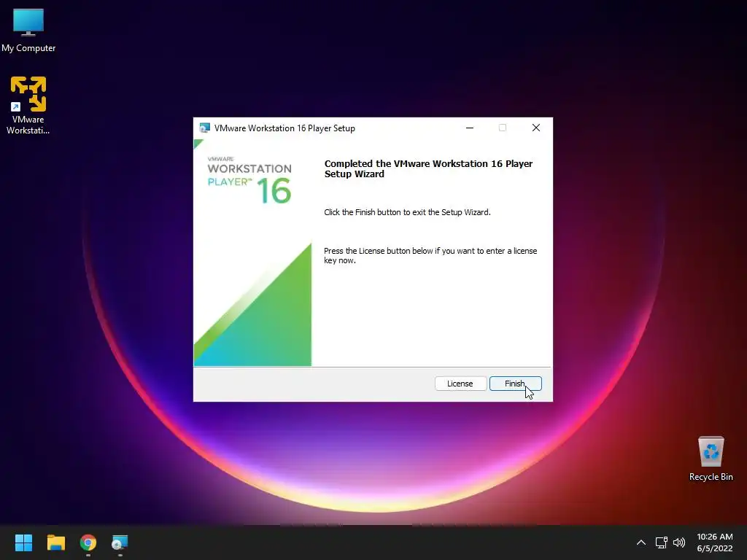The image size is (747, 560).
Task: Click the 'VMware Workstation 16 Player Setup' title
Action: (x=285, y=128)
